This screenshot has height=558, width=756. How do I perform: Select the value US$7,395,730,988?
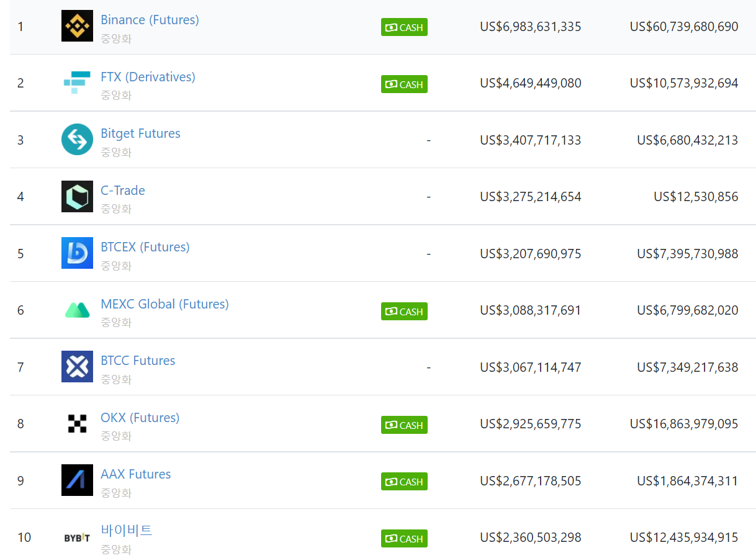(688, 254)
